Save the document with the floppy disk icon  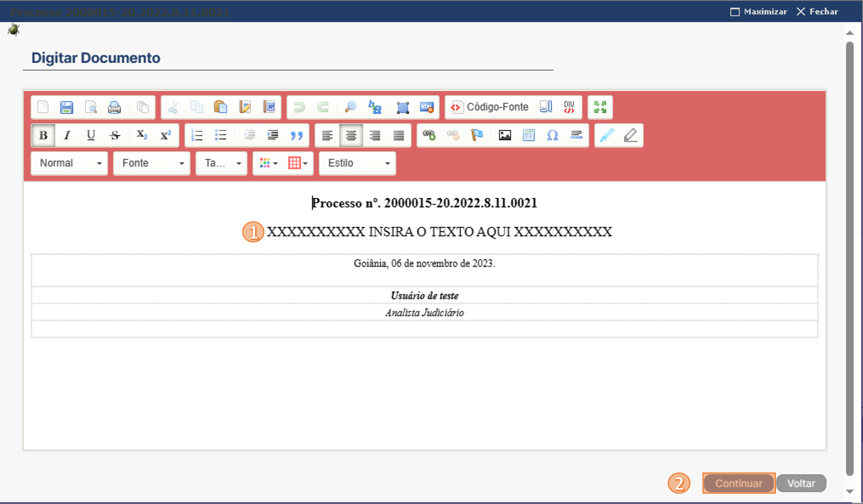pyautogui.click(x=67, y=107)
